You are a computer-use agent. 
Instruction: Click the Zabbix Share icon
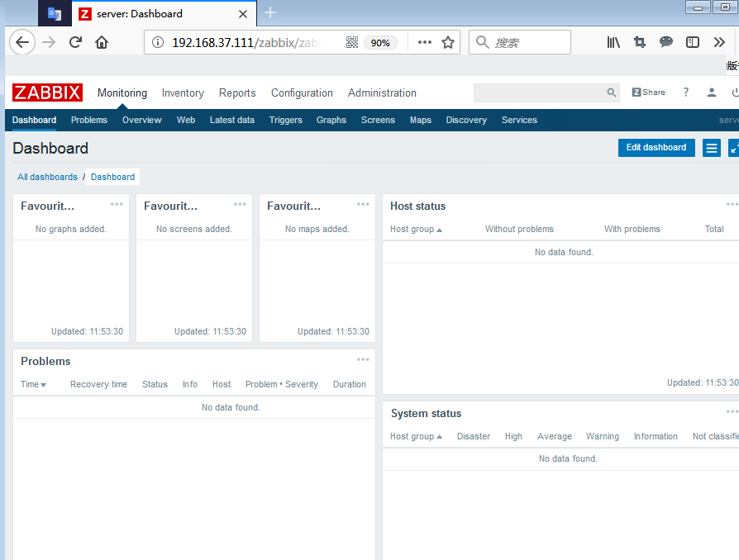point(648,93)
